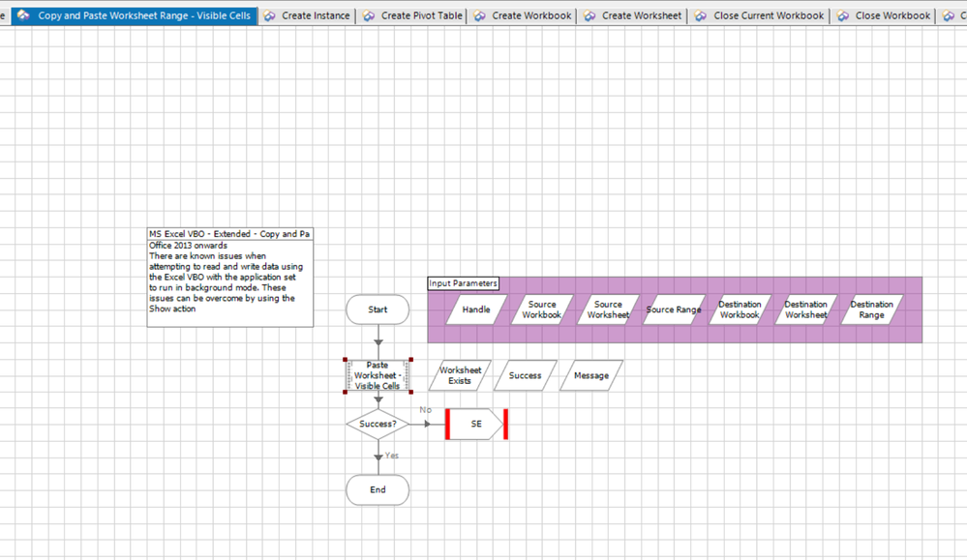Click the Source Workbook data item
Image resolution: width=967 pixels, height=560 pixels.
click(x=542, y=309)
